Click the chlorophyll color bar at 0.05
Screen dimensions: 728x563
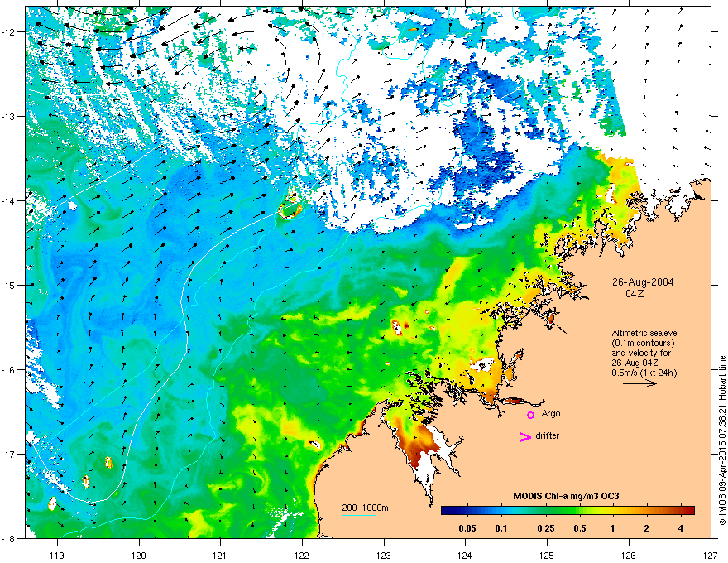click(467, 511)
